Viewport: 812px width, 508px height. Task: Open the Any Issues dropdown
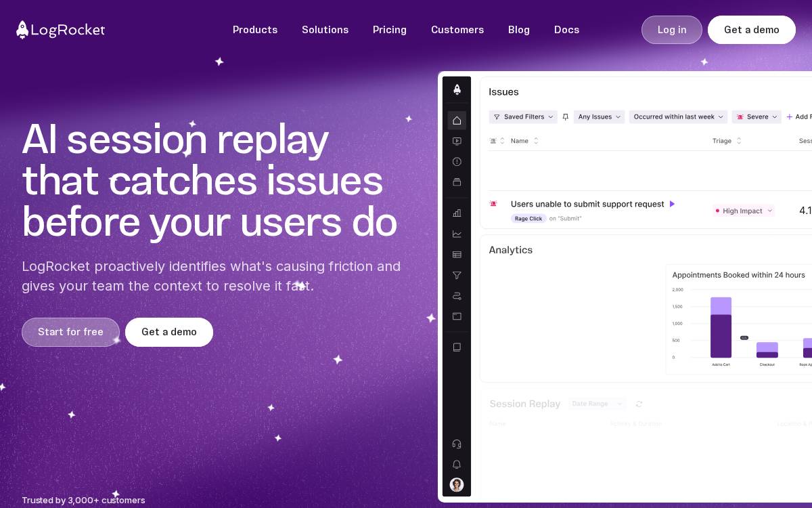(x=599, y=117)
